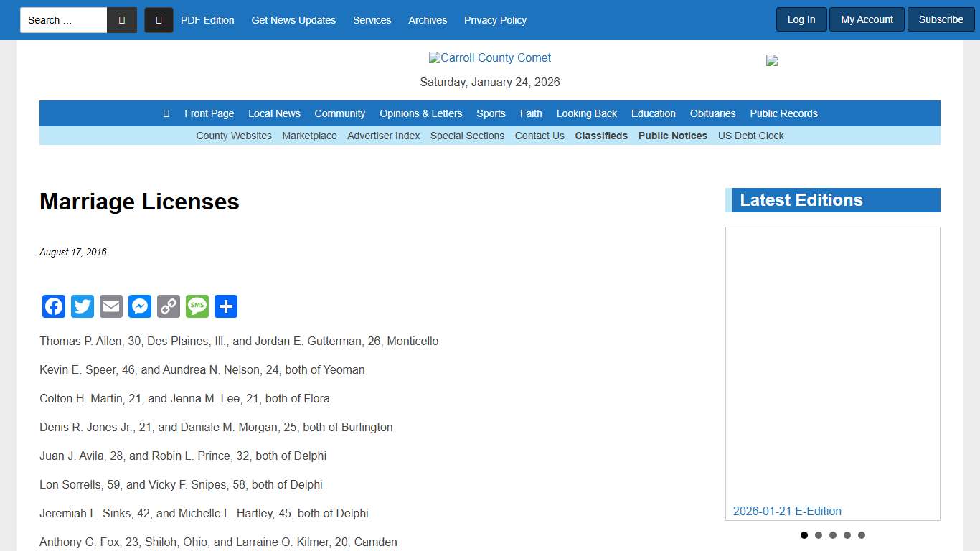
Task: Share through Messenger icon
Action: (140, 306)
